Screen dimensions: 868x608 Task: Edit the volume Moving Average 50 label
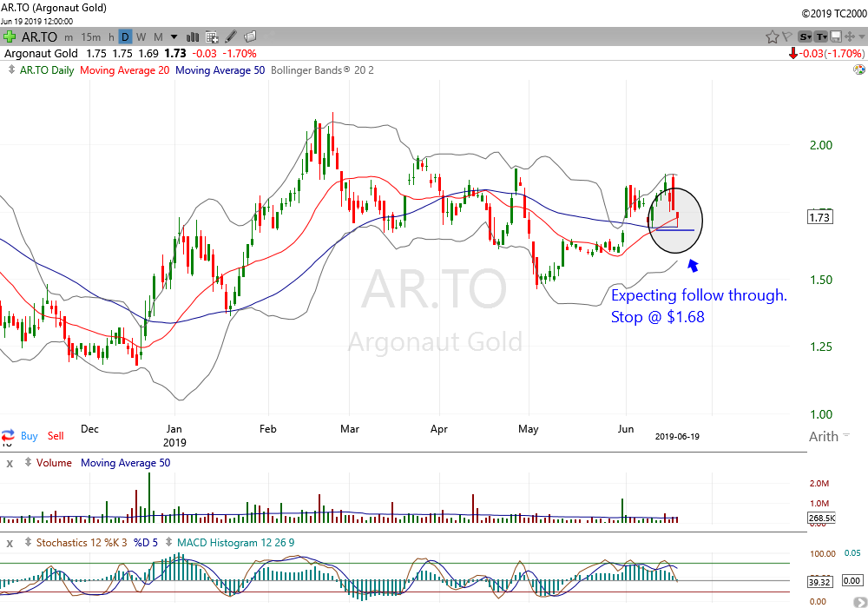126,462
